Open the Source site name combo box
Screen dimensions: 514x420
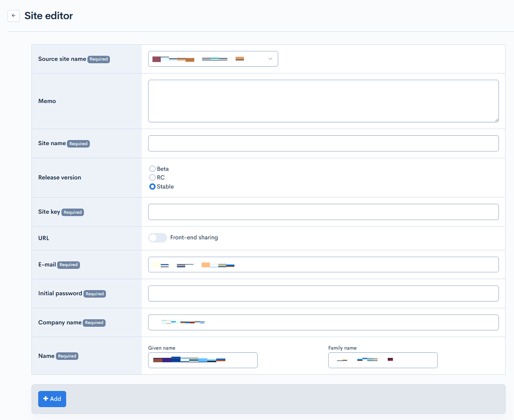point(213,59)
